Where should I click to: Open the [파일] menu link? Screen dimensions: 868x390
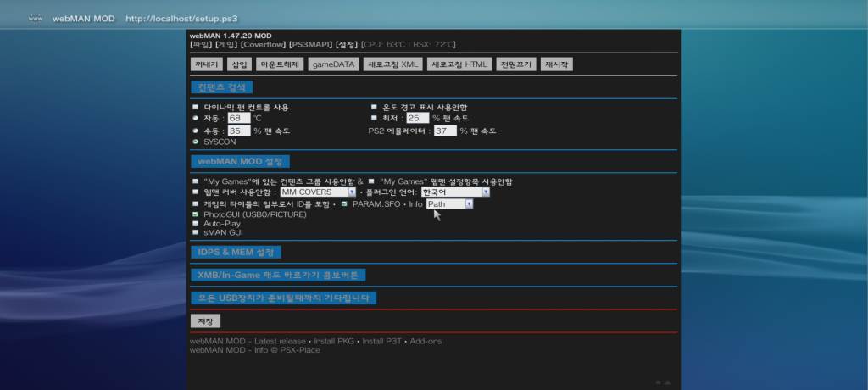[201, 44]
